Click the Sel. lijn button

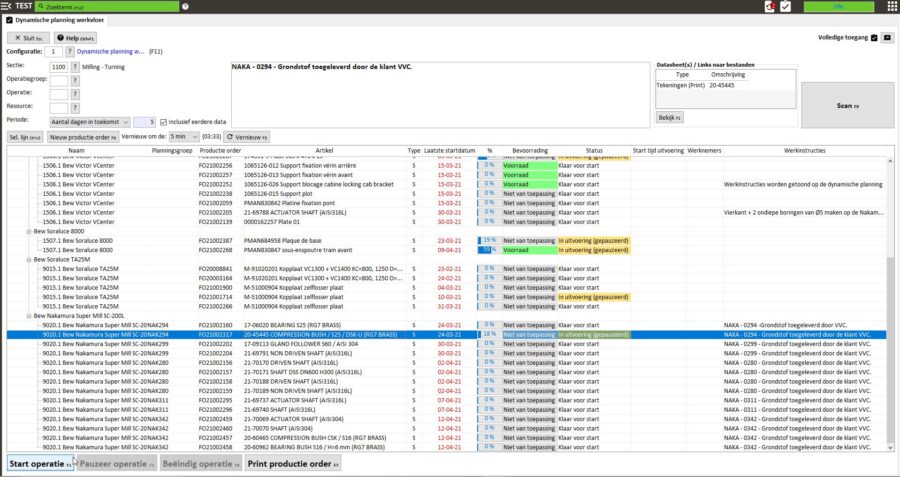pyautogui.click(x=25, y=137)
